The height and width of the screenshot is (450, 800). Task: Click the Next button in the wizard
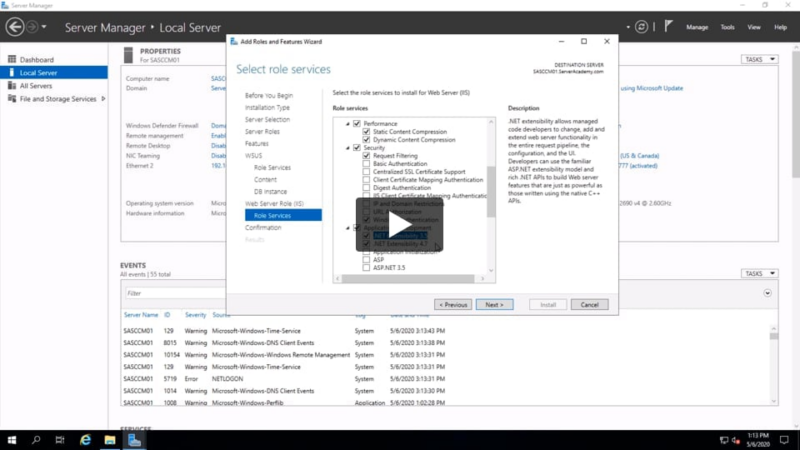click(494, 304)
